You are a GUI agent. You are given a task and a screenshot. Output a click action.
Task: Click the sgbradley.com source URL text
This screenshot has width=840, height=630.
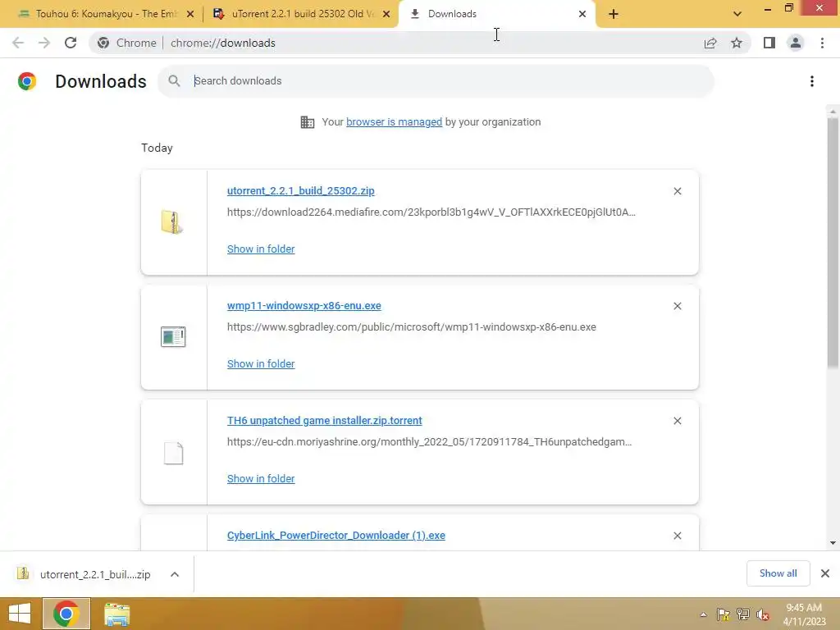coord(412,326)
